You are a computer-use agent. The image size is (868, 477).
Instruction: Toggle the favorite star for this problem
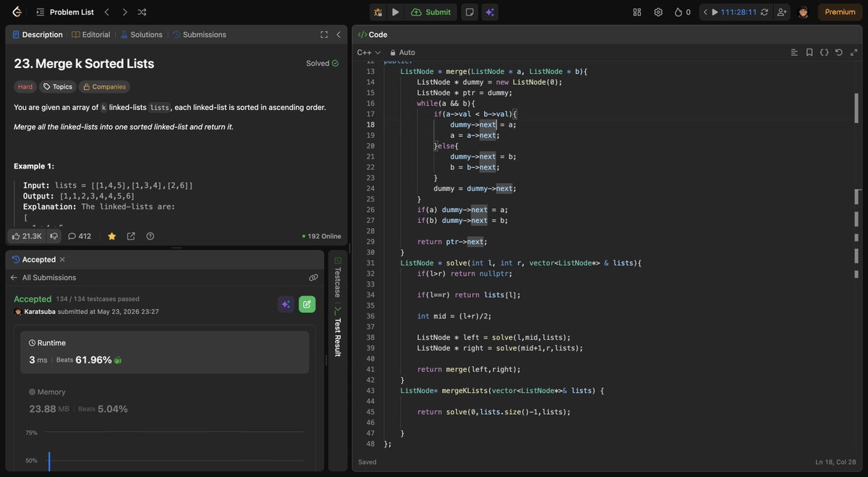[112, 236]
